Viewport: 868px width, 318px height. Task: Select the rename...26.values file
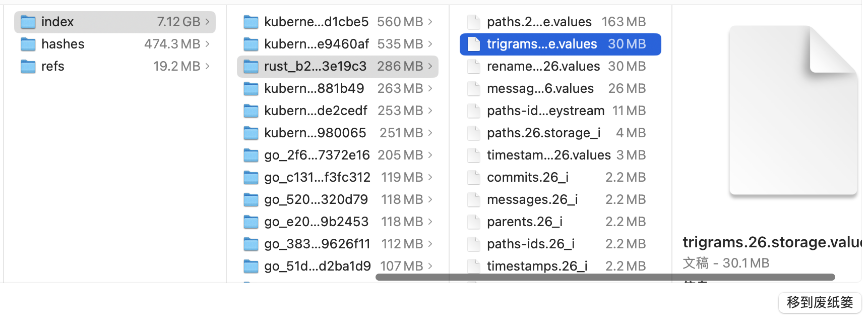[543, 67]
